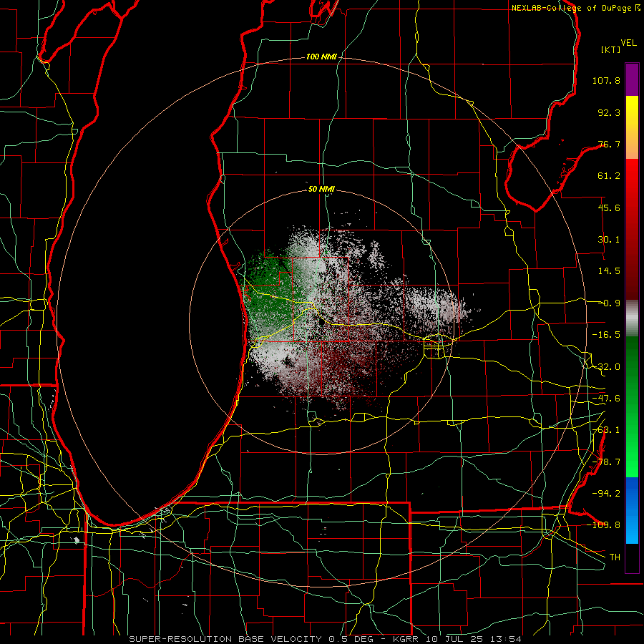Pick the yellow-orange segment of velocity scale

[x=632, y=127]
